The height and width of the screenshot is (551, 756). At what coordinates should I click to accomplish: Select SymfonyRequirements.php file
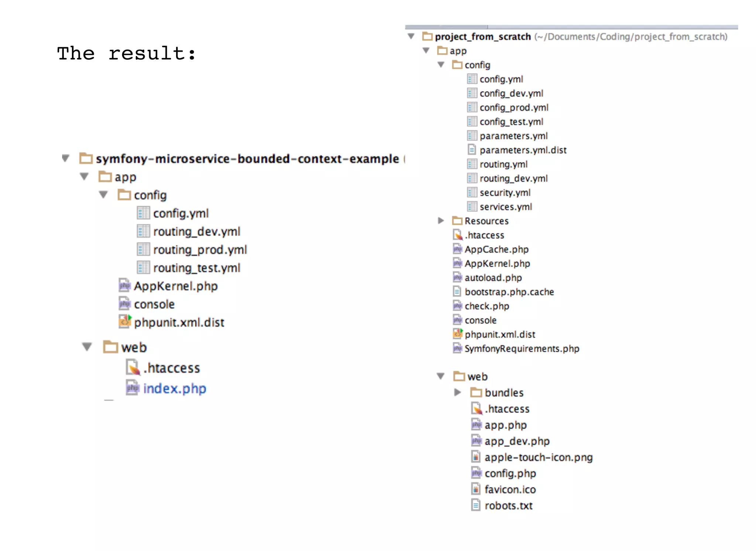(x=522, y=349)
